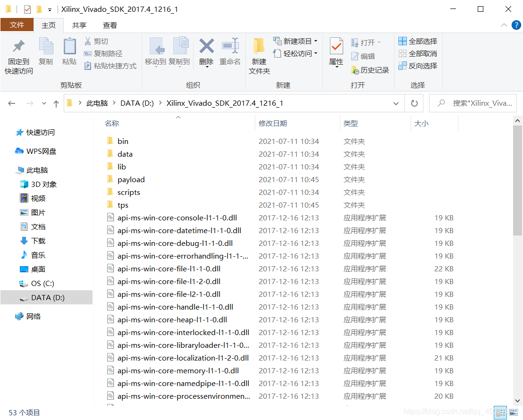Click the search box for this folder
This screenshot has height=420, width=523.
tap(473, 103)
